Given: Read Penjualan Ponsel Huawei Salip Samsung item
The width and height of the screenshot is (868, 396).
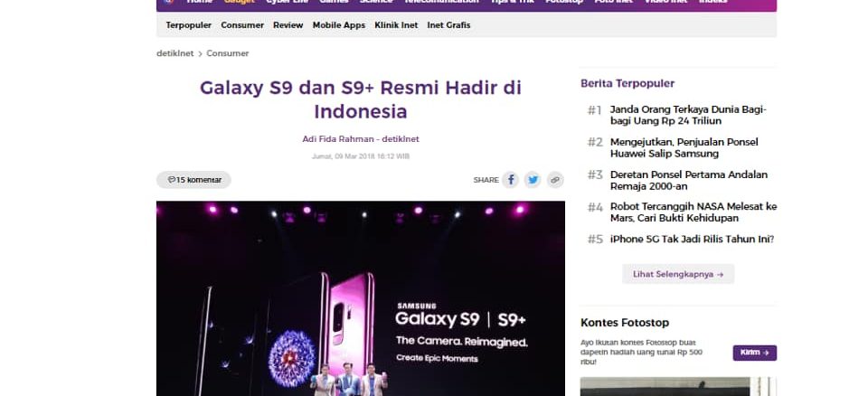Looking at the screenshot, I should tap(684, 148).
